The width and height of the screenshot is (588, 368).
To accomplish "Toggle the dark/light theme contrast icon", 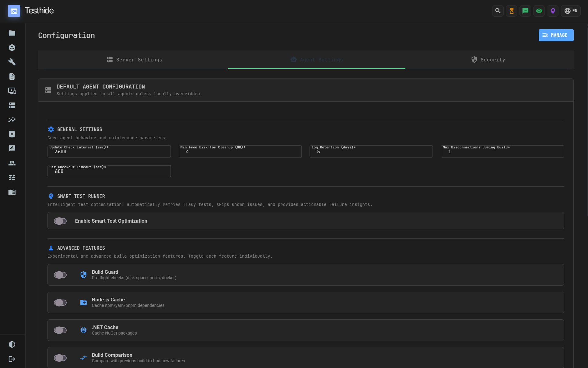I will point(12,344).
